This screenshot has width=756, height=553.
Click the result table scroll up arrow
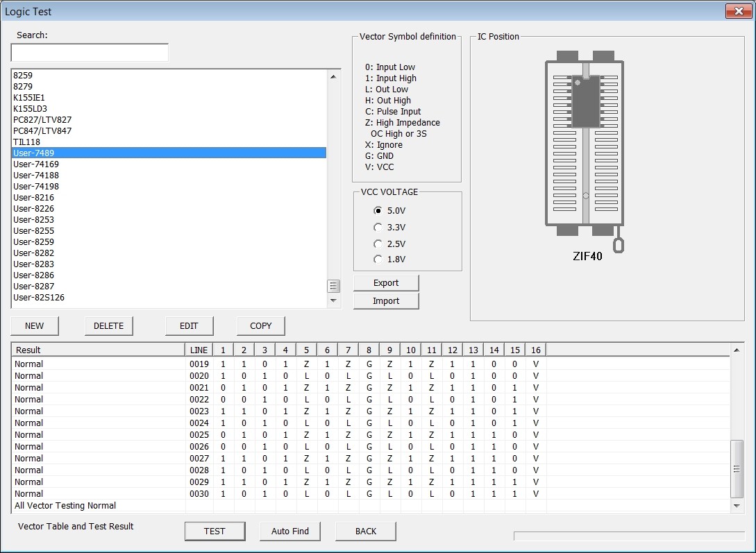[x=737, y=350]
